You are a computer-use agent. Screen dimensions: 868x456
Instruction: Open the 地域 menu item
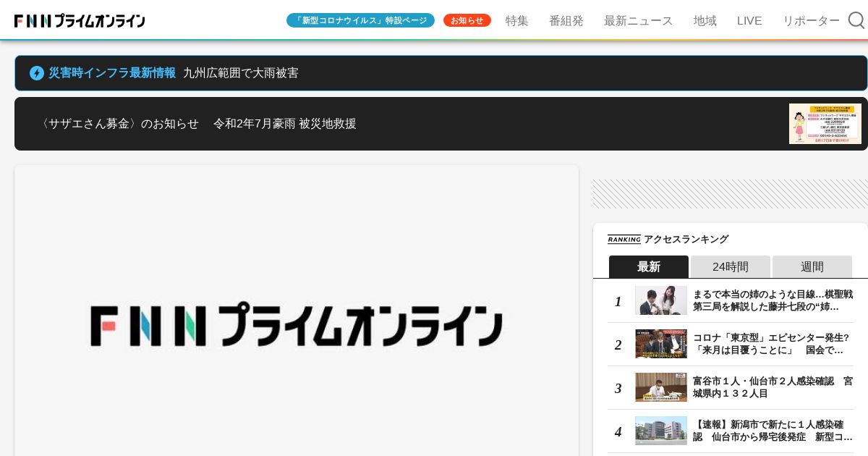[705, 21]
